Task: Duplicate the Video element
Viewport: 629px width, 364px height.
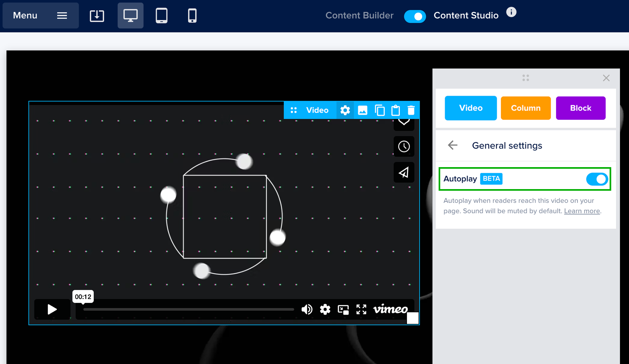Action: coord(380,110)
